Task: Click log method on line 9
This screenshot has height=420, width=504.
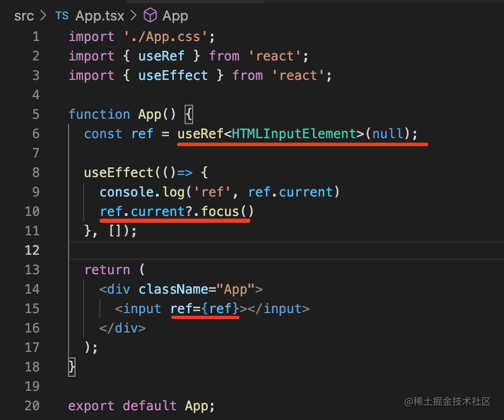Action: coord(173,192)
